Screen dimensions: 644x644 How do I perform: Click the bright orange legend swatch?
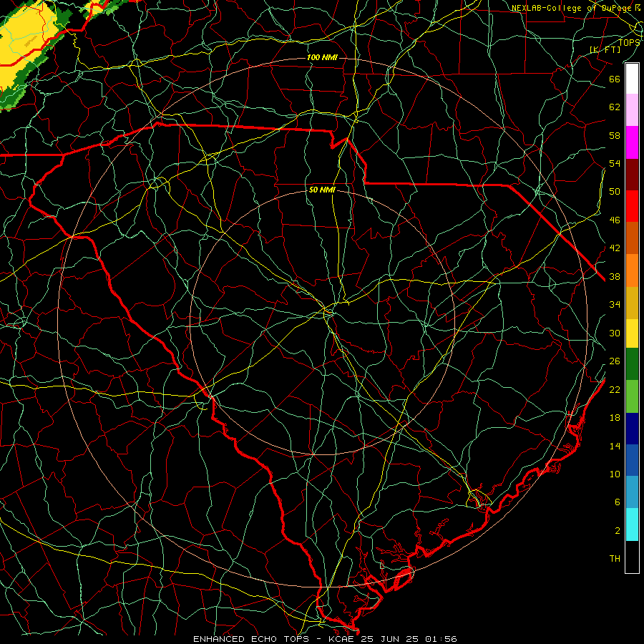(632, 270)
